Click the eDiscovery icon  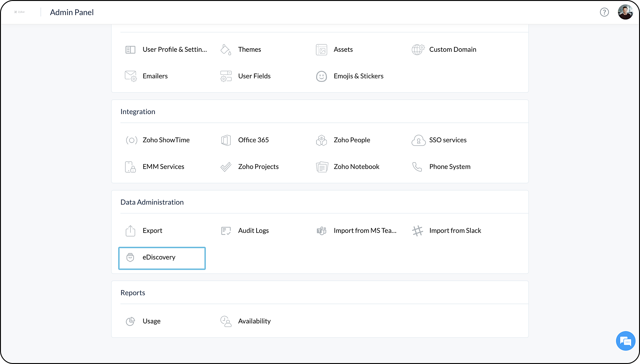coord(130,257)
